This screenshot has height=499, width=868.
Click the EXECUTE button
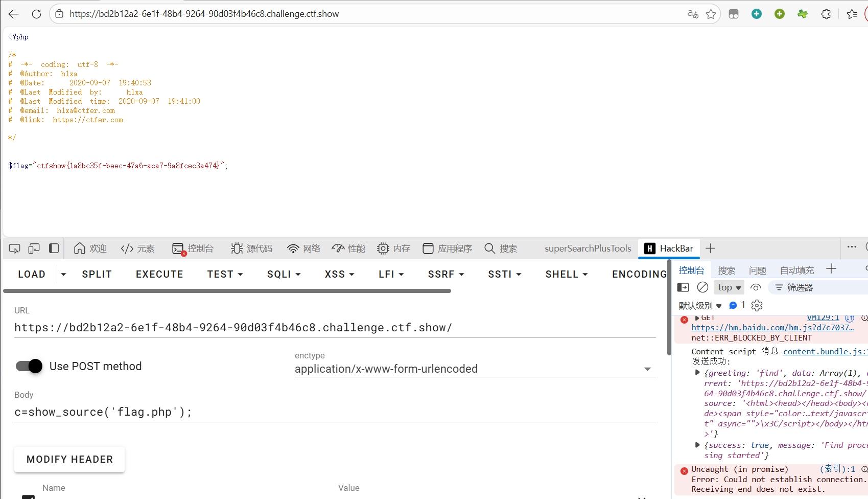[x=159, y=275]
